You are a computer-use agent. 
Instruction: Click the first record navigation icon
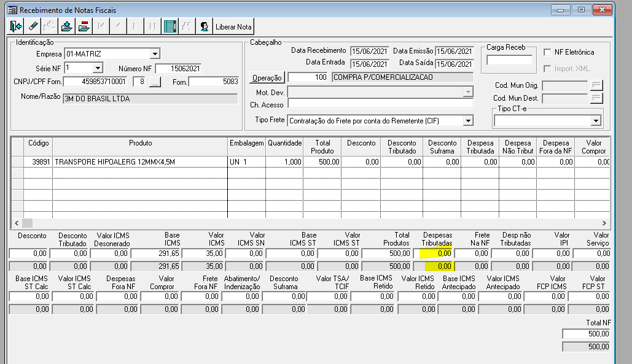[101, 26]
